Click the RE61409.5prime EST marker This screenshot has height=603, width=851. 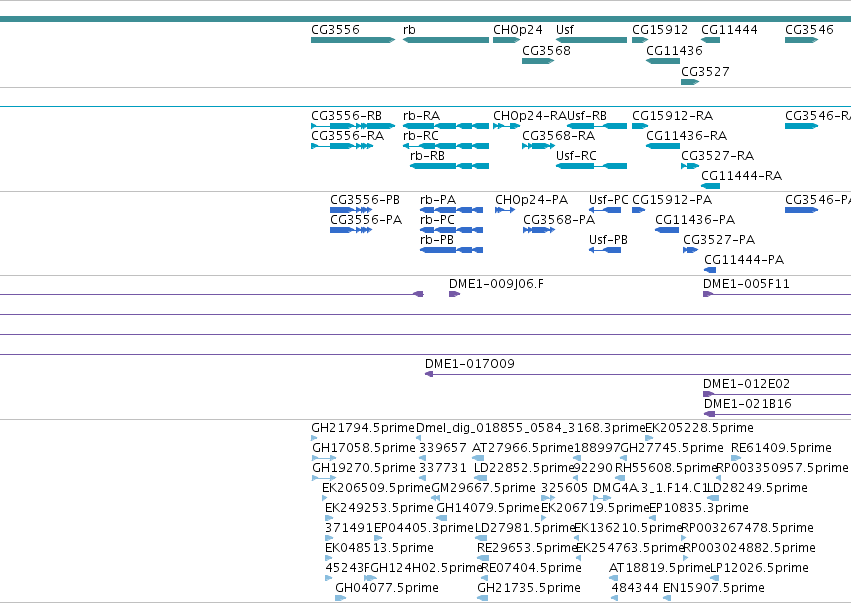pyautogui.click(x=736, y=458)
